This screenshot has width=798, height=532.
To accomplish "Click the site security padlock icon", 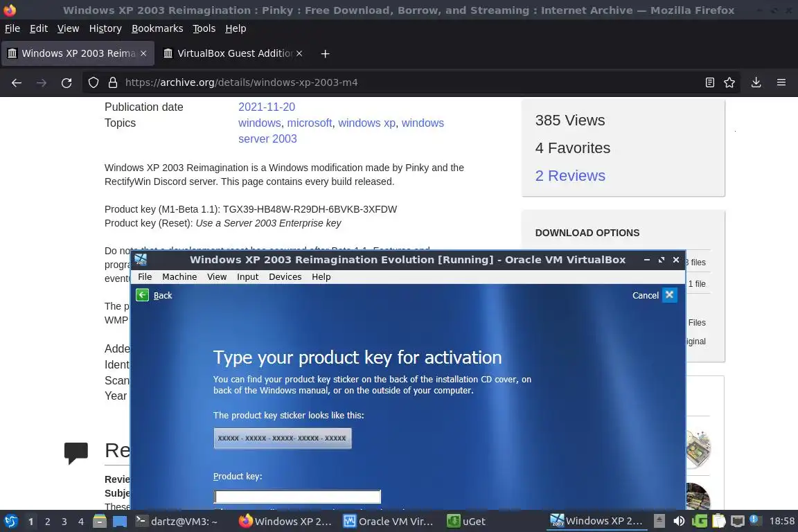I will 113,82.
